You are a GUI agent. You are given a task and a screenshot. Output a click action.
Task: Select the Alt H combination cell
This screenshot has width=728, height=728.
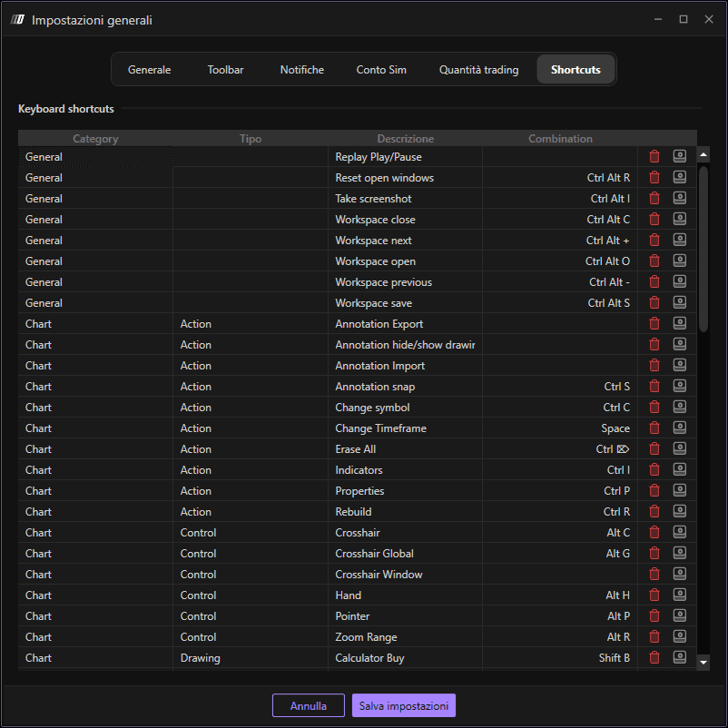click(560, 595)
